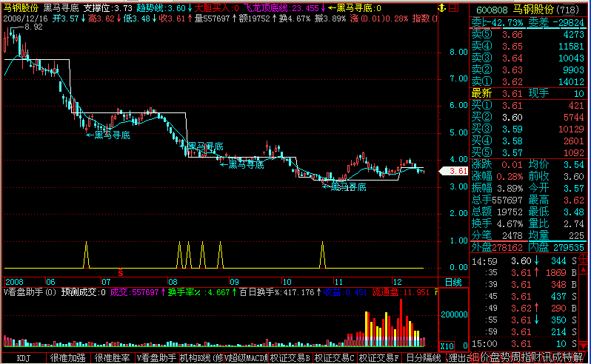Switch to the 势 tab at the bottom right
The height and width of the screenshot is (364, 591).
click(505, 357)
